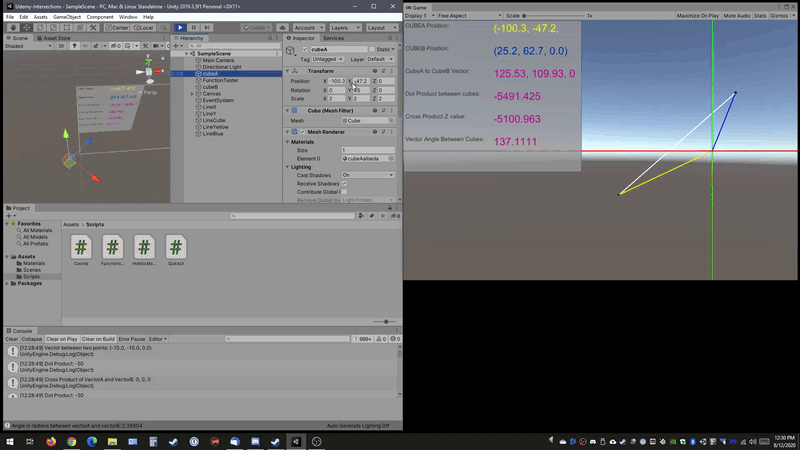Expand the Packages folder
800x450 pixels.
coord(7,283)
